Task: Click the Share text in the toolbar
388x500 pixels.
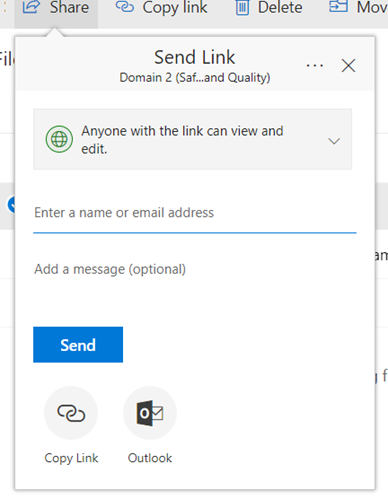Action: click(x=69, y=7)
